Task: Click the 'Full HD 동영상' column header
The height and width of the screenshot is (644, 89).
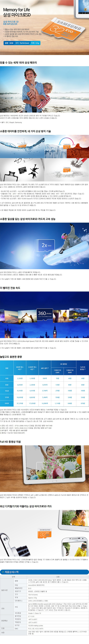Action: point(83,368)
